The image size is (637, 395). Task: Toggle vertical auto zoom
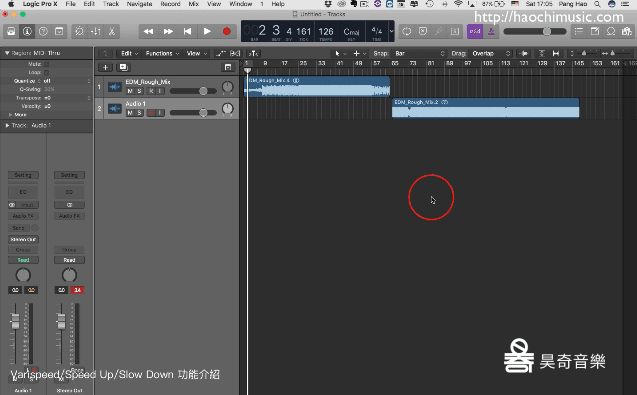(542, 53)
